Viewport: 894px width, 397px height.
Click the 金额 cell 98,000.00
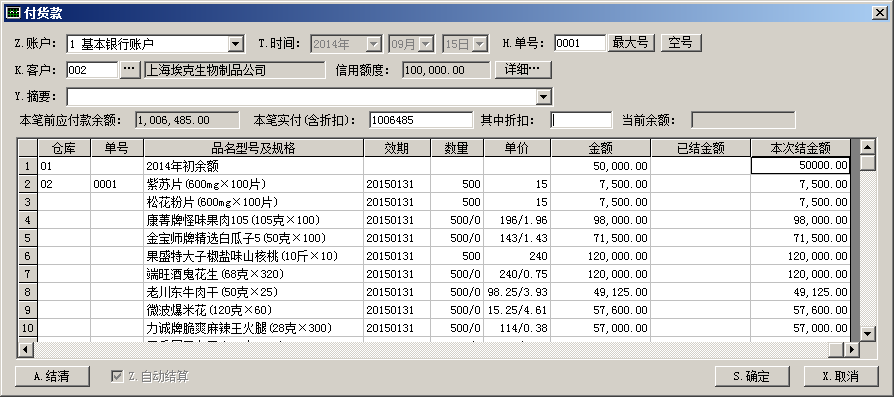tap(600, 220)
